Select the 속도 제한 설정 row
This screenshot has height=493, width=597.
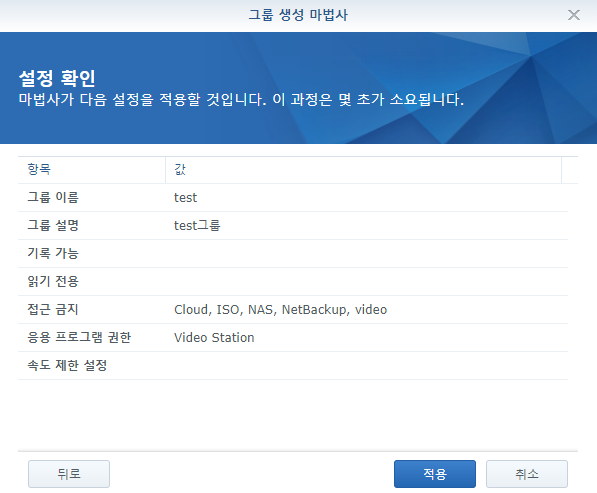pyautogui.click(x=293, y=366)
